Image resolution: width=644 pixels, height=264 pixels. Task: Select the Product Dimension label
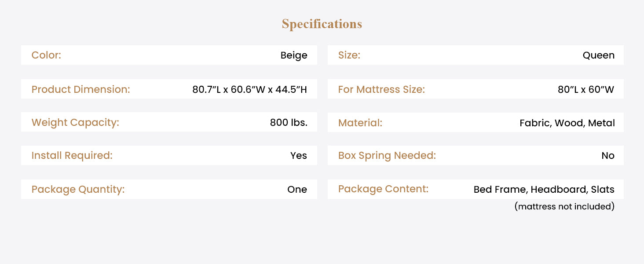(80, 89)
